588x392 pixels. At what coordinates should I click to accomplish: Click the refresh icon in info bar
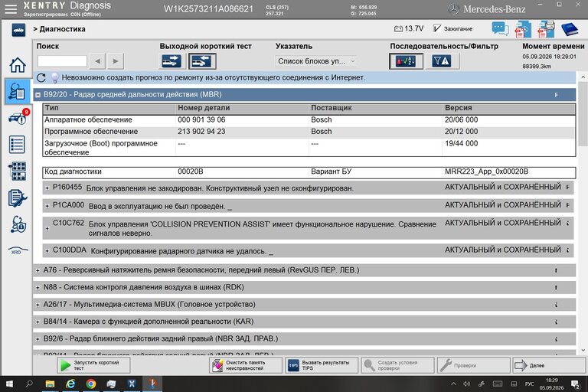[x=41, y=77]
